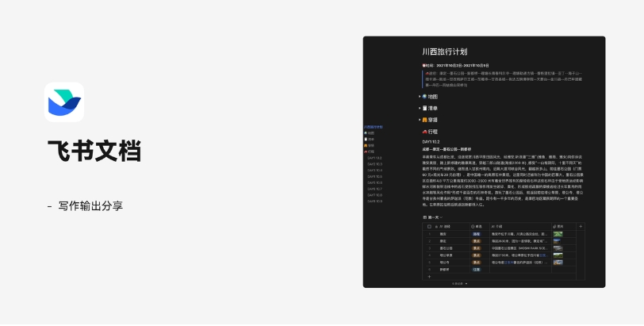Image resolution: width=644 pixels, height=326 pixels.
Task: Go to DAY2 10.3 in outline
Action: (374, 164)
